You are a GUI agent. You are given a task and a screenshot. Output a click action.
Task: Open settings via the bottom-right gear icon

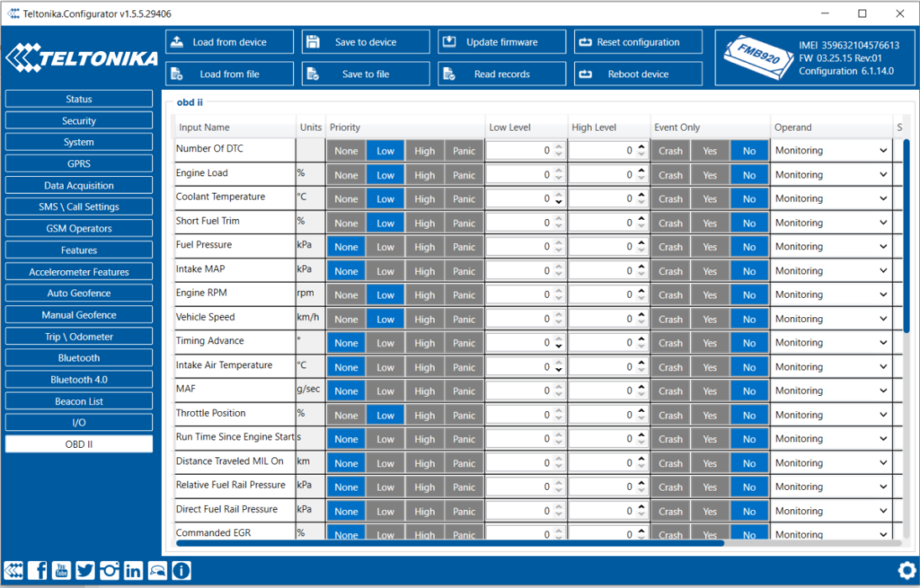[x=906, y=570]
